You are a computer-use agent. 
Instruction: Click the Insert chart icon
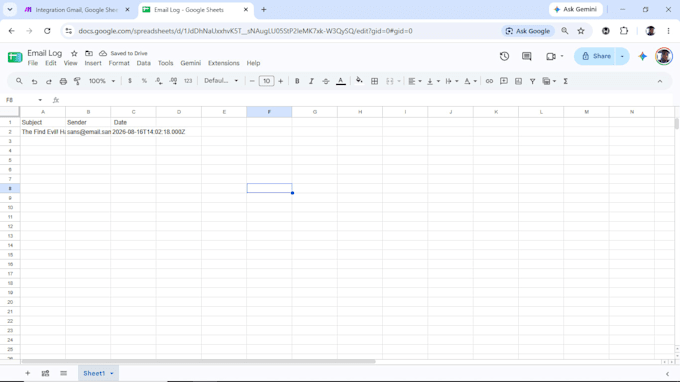point(518,81)
